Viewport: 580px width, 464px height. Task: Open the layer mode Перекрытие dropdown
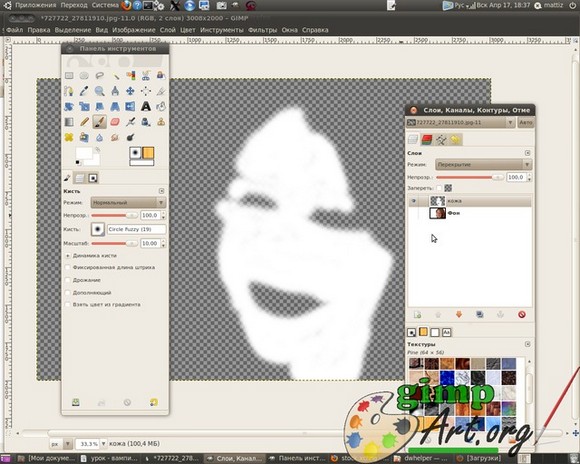click(x=483, y=165)
